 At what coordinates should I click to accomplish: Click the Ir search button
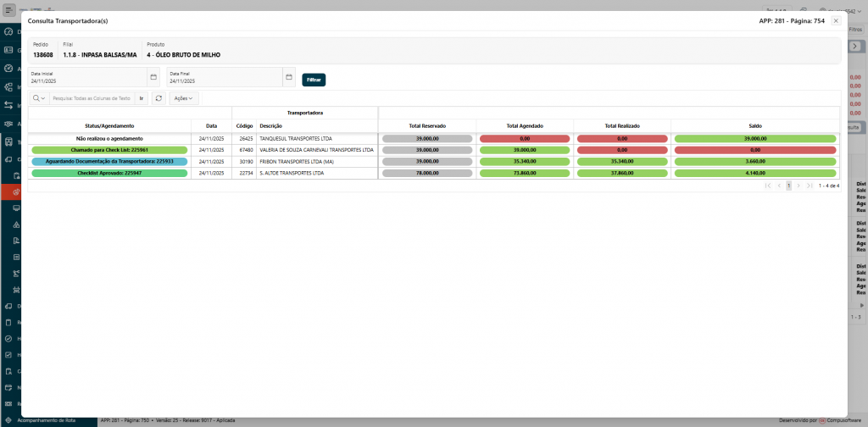point(142,98)
